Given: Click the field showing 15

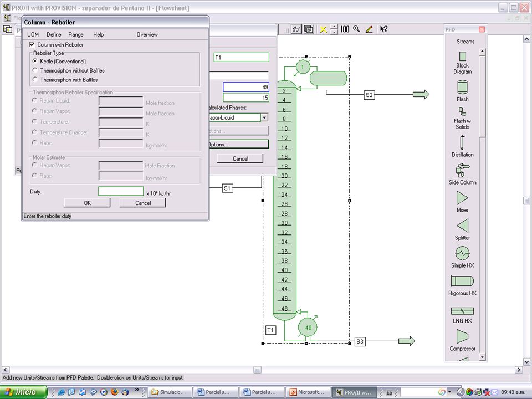Looking at the screenshot, I should coord(246,98).
